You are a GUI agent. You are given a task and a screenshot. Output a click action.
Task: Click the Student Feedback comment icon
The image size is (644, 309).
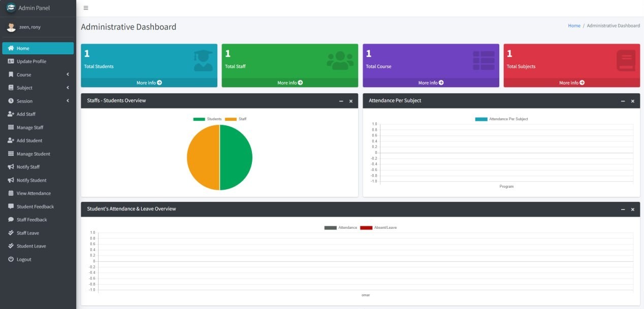click(x=11, y=207)
